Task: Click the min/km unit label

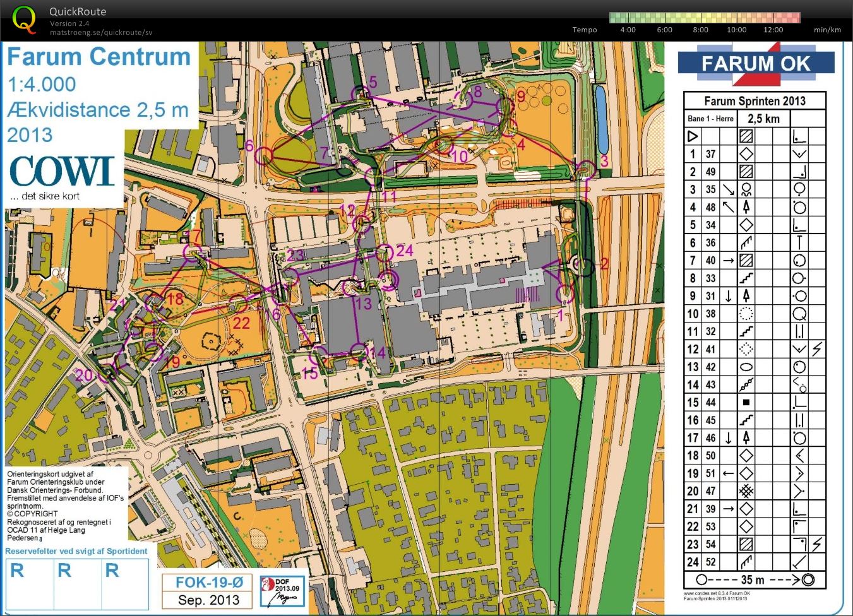Action: 827,30
